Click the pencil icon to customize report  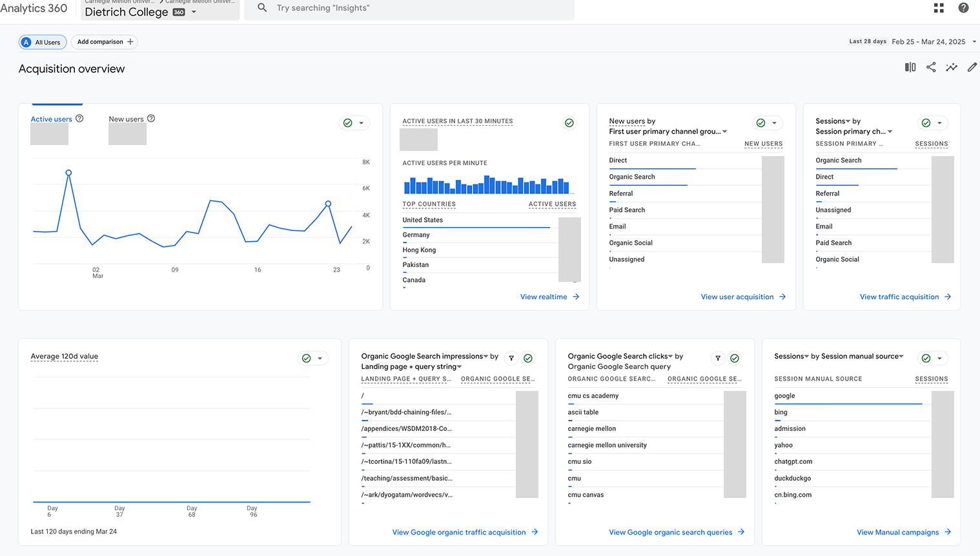click(x=972, y=67)
